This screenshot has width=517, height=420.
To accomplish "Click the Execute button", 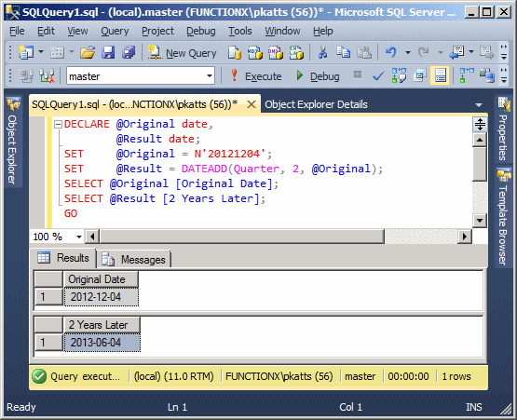I will (255, 76).
